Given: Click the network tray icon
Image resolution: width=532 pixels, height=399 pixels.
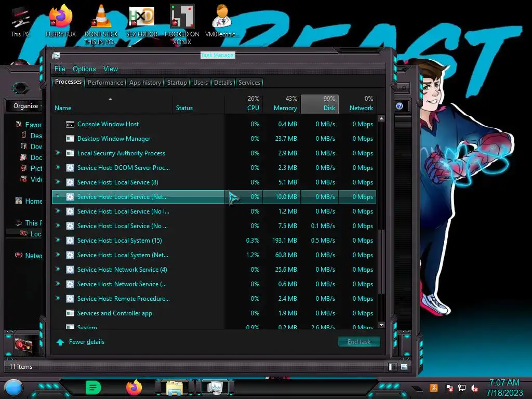Looking at the screenshot, I should tap(462, 388).
